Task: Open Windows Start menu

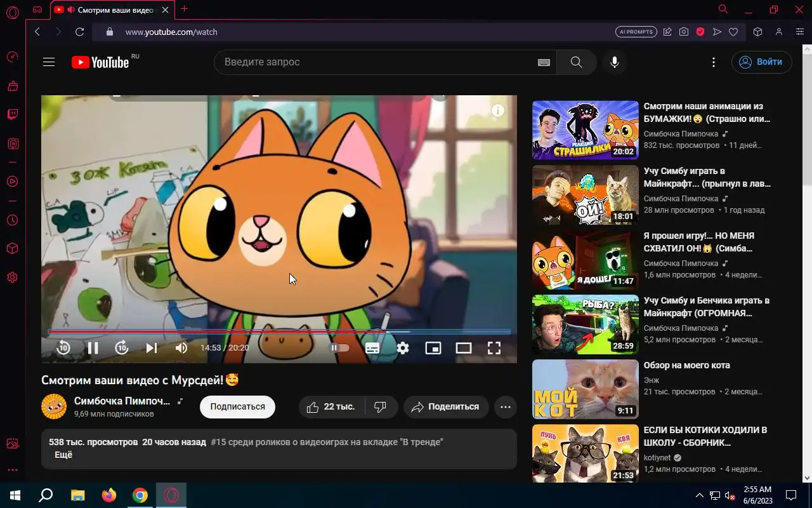Action: 15,495
